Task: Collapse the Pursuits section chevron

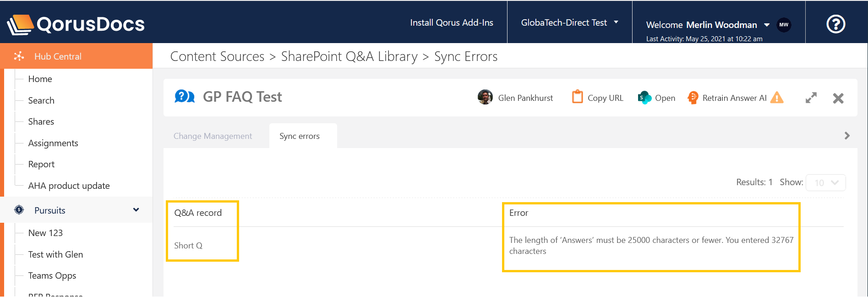Action: point(136,210)
